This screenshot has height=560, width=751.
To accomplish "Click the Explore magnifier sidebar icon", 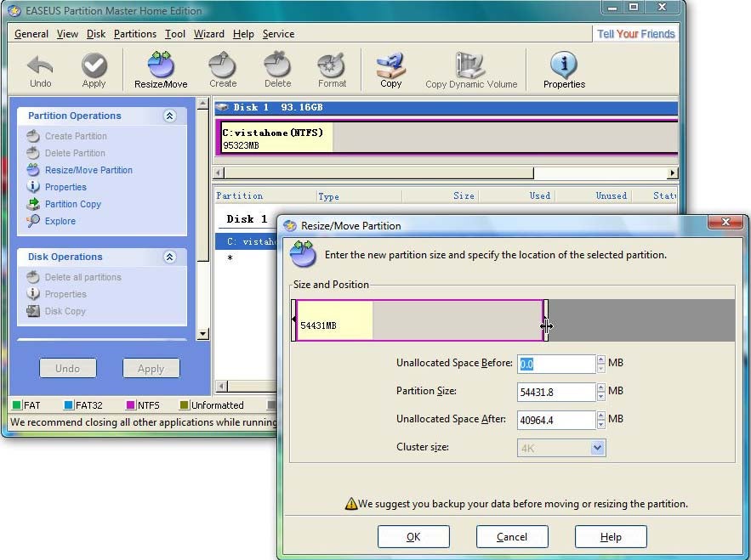I will [33, 221].
